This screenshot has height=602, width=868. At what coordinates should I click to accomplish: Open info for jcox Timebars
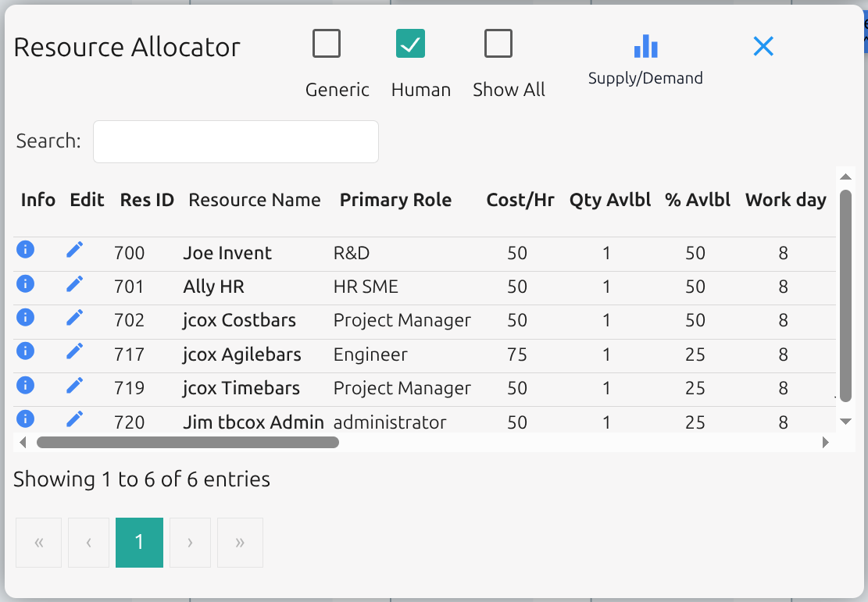click(x=26, y=385)
